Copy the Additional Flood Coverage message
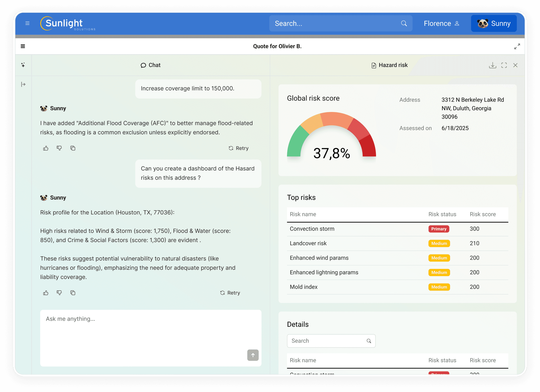Image resolution: width=540 pixels, height=392 pixels. (73, 148)
